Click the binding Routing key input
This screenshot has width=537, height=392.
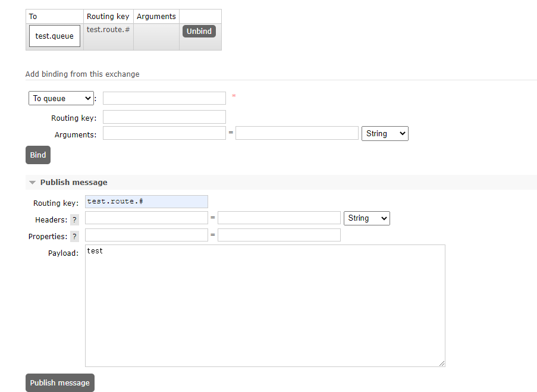point(164,117)
